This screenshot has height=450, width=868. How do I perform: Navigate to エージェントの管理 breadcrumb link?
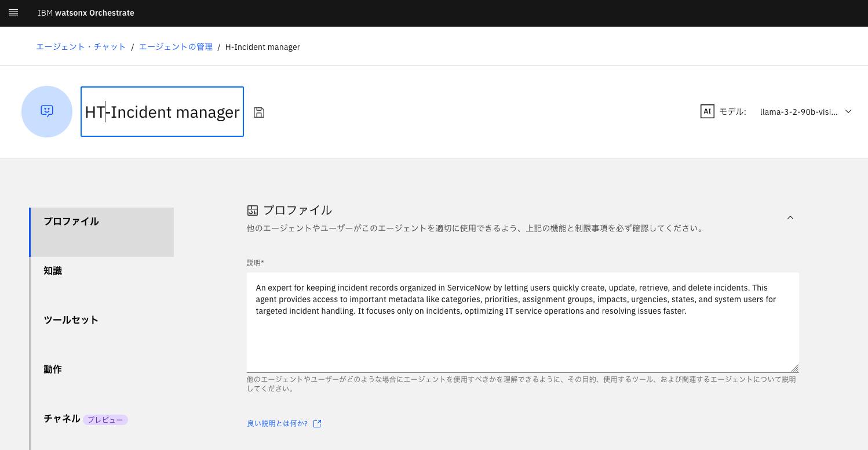(x=176, y=47)
